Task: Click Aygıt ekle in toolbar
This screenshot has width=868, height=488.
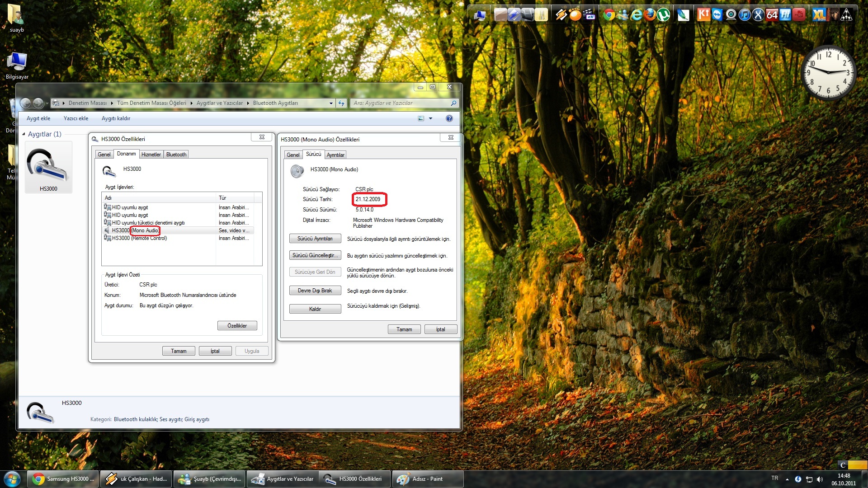Action: [x=38, y=118]
